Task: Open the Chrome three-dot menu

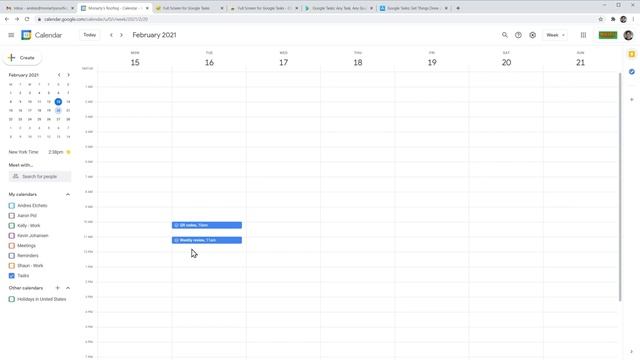Action: 633,19
